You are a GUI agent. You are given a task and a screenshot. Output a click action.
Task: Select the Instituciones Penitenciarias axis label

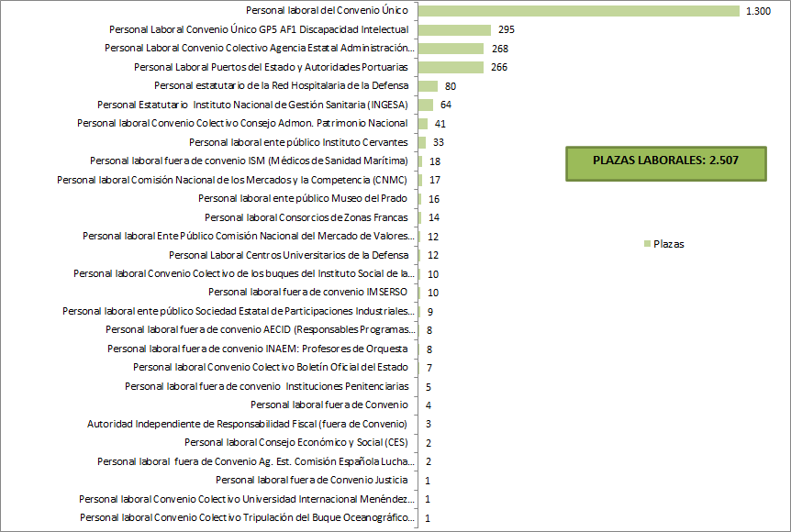266,386
